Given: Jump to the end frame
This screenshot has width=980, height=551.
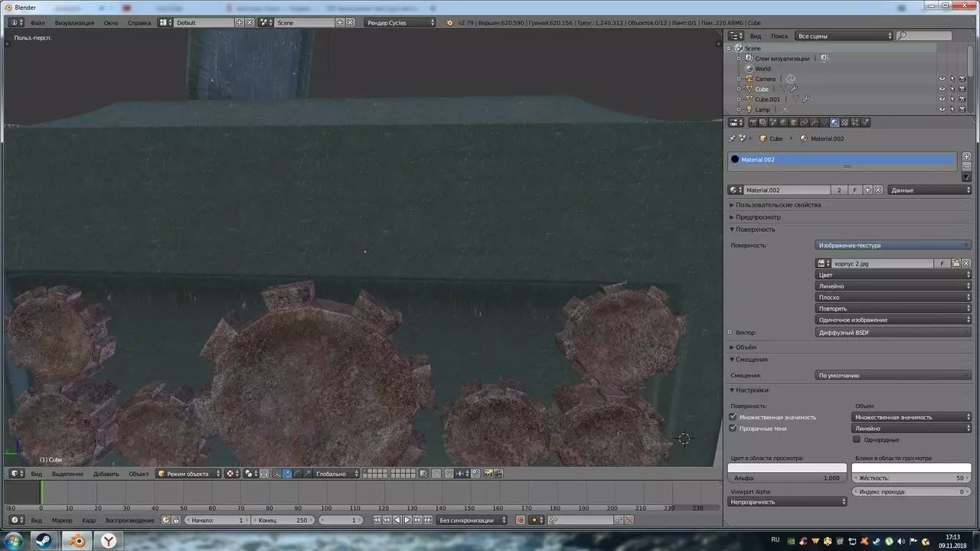Looking at the screenshot, I should tap(427, 520).
